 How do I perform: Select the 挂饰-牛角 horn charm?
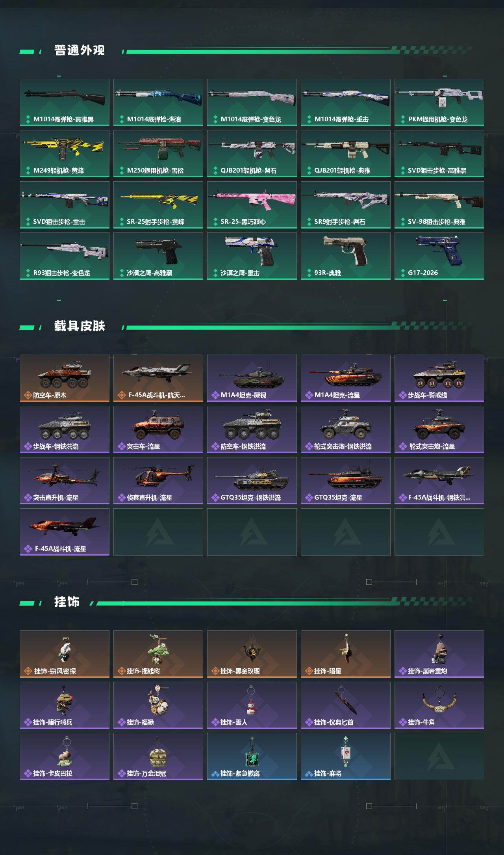[439, 705]
